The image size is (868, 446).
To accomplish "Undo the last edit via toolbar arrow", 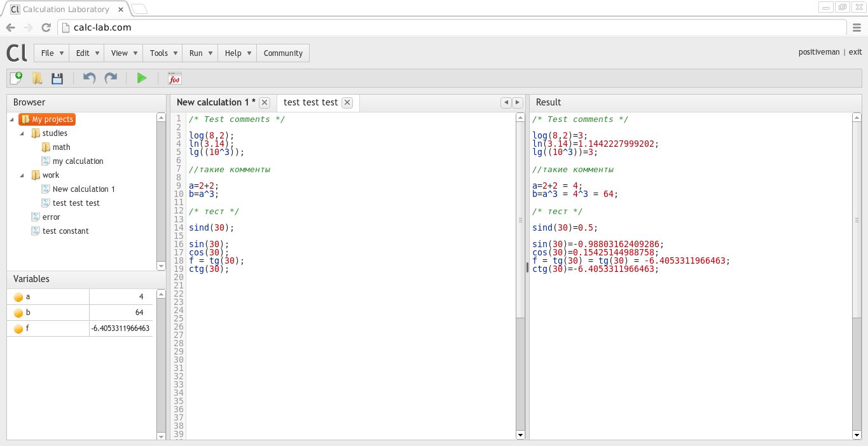I will click(x=89, y=78).
